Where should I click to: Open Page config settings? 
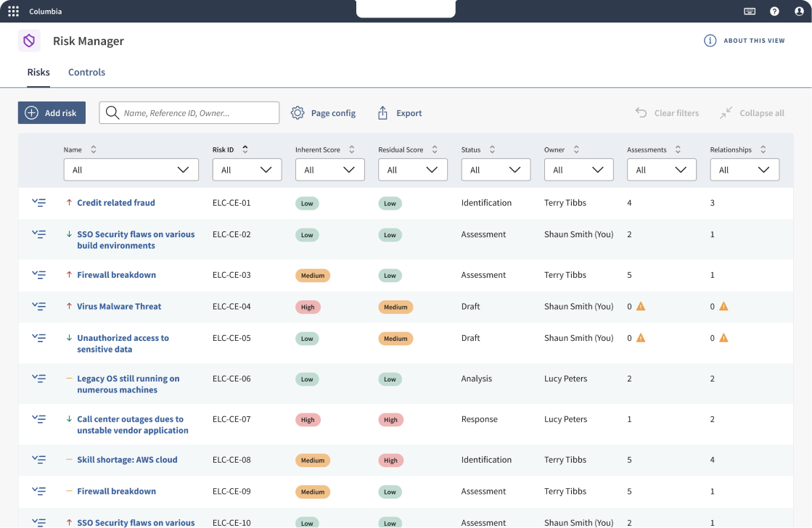[323, 113]
